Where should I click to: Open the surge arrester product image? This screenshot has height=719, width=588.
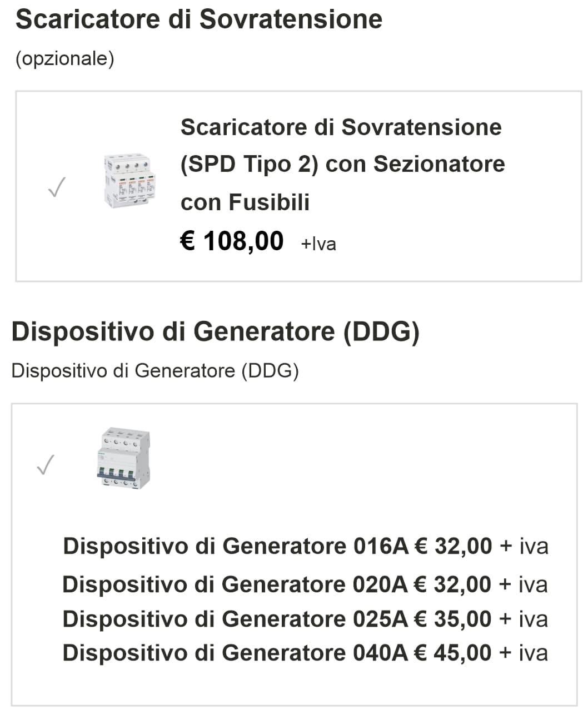pos(130,181)
